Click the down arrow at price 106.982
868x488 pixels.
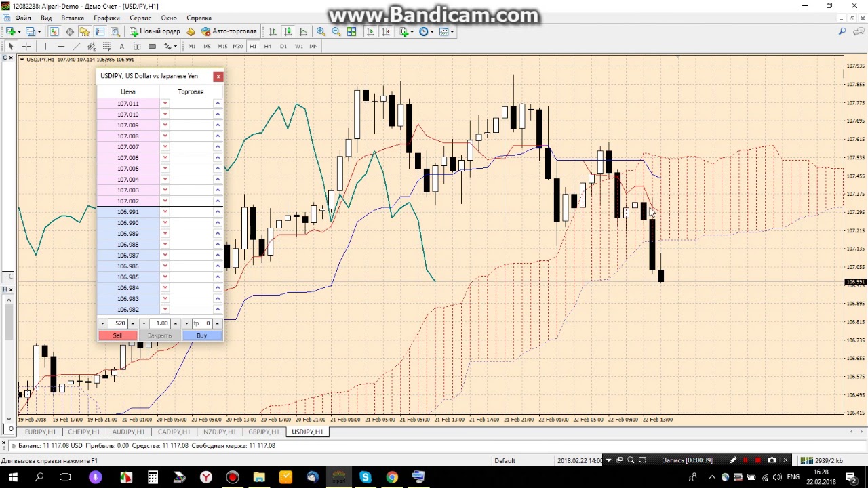click(x=165, y=310)
